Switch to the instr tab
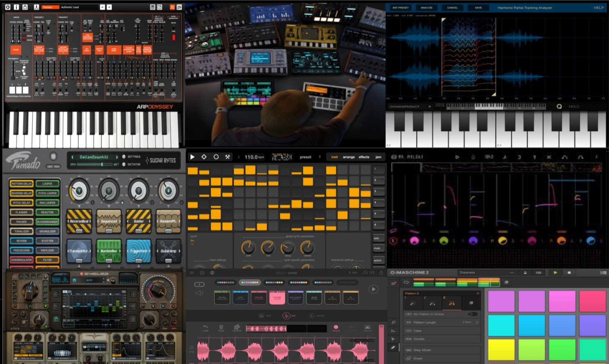This screenshot has width=609, height=364. (334, 157)
